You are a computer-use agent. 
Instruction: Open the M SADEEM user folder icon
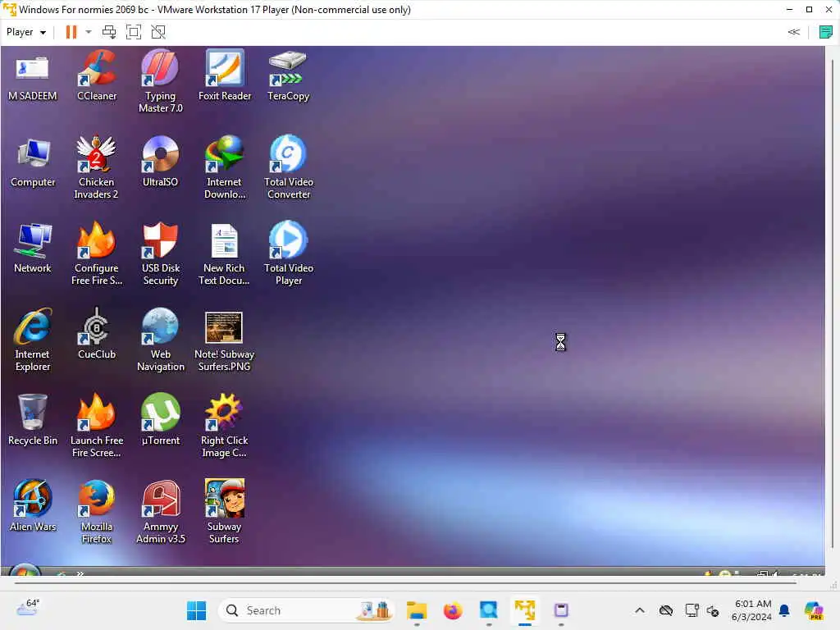point(32,76)
